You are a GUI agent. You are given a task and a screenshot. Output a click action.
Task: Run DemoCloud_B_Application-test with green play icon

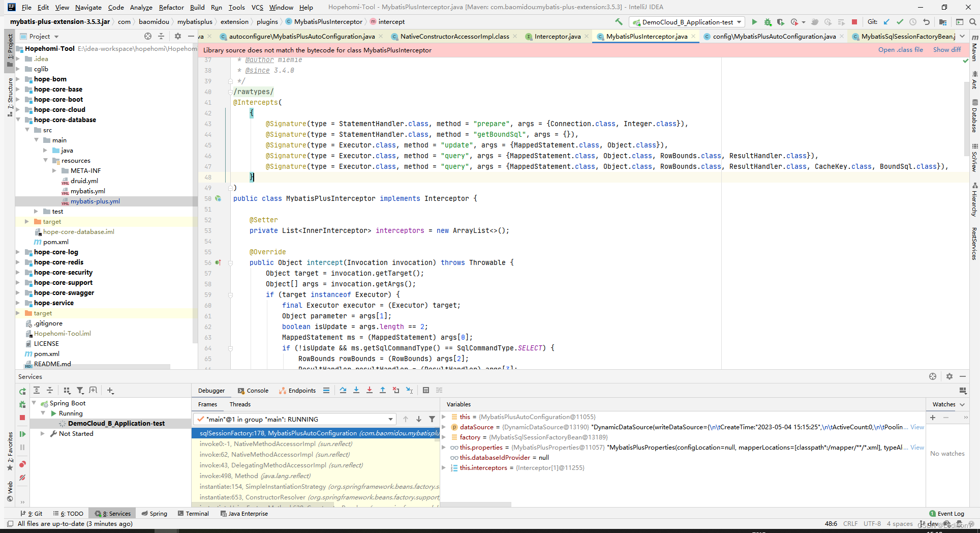pyautogui.click(x=754, y=22)
